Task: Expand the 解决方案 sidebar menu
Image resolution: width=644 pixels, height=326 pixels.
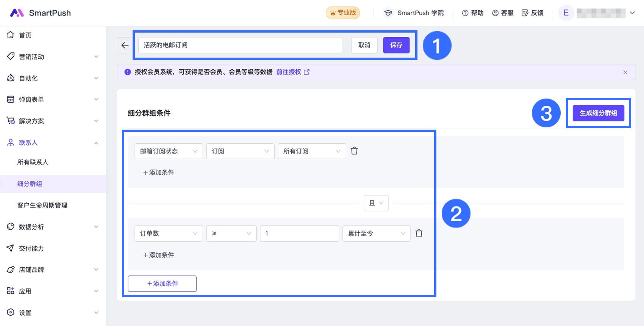Action: point(96,121)
